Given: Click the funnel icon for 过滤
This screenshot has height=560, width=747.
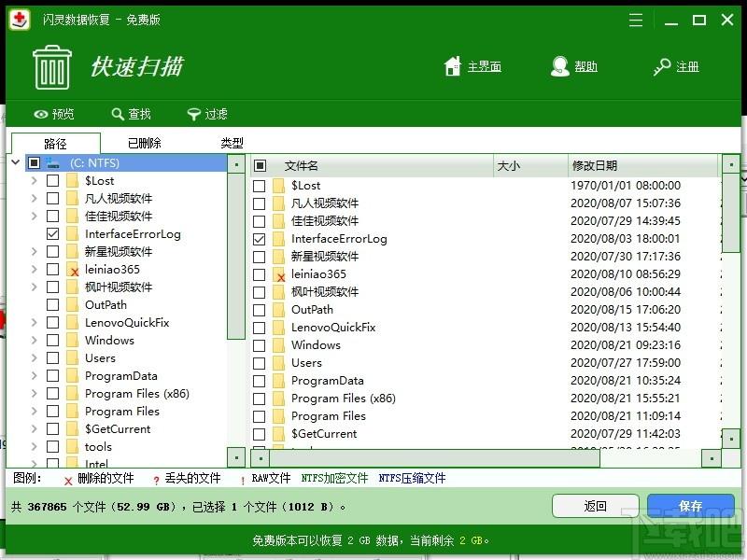Looking at the screenshot, I should pos(193,114).
